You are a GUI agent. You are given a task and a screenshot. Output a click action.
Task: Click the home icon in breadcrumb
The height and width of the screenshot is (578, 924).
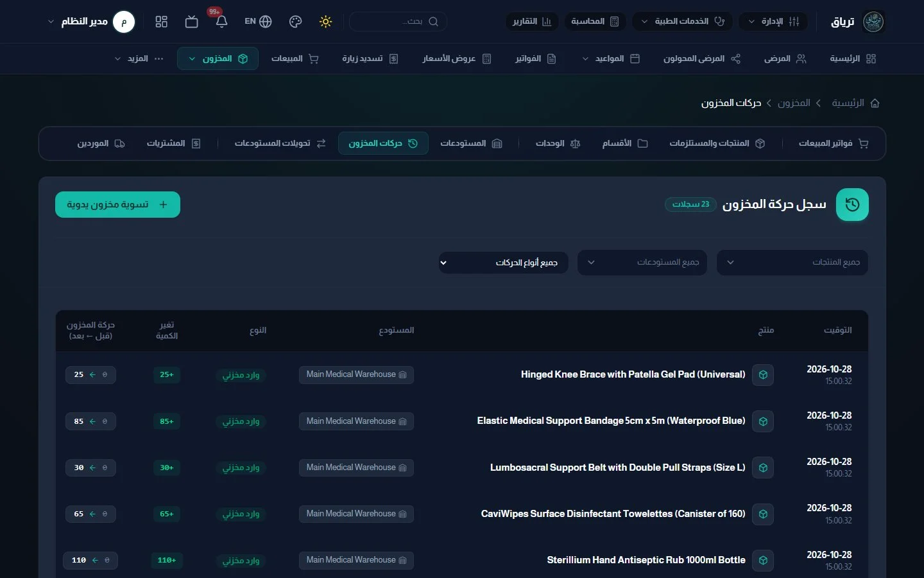[x=875, y=103]
